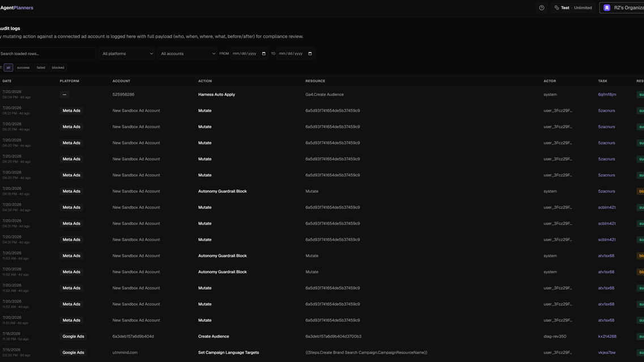Screen dimensions: 644x362
Task: Click Set Campaign Language Targets action
Action: pos(228,352)
